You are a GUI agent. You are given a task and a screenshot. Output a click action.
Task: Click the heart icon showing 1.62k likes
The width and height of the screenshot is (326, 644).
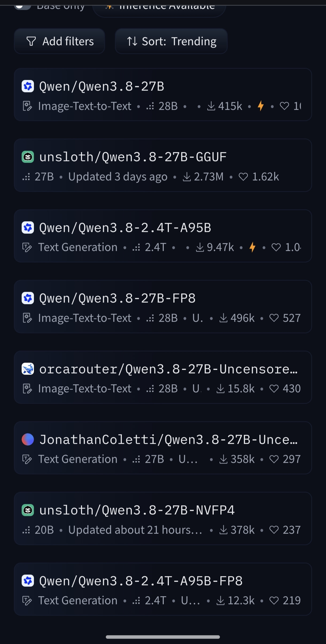click(243, 177)
